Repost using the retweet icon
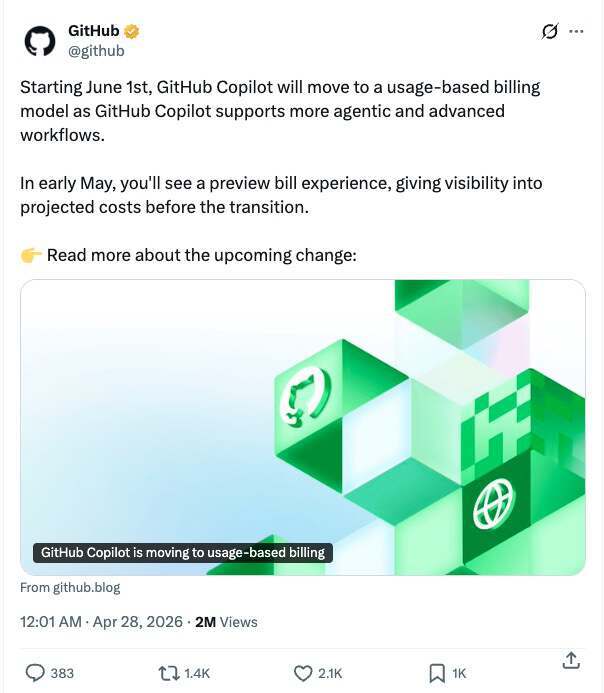 point(169,673)
